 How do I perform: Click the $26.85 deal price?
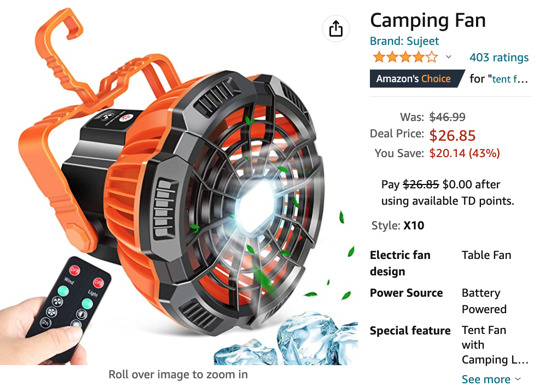tap(452, 136)
